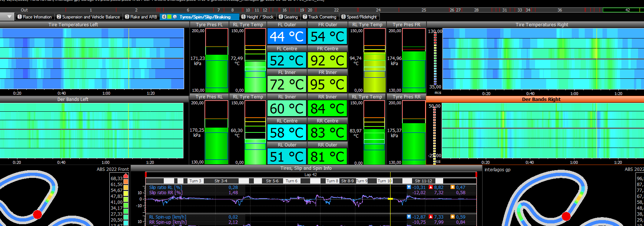Click the green square on Tyres/Spin/Slip/Braking tab
The width and height of the screenshot is (644, 226).
pyautogui.click(x=169, y=17)
